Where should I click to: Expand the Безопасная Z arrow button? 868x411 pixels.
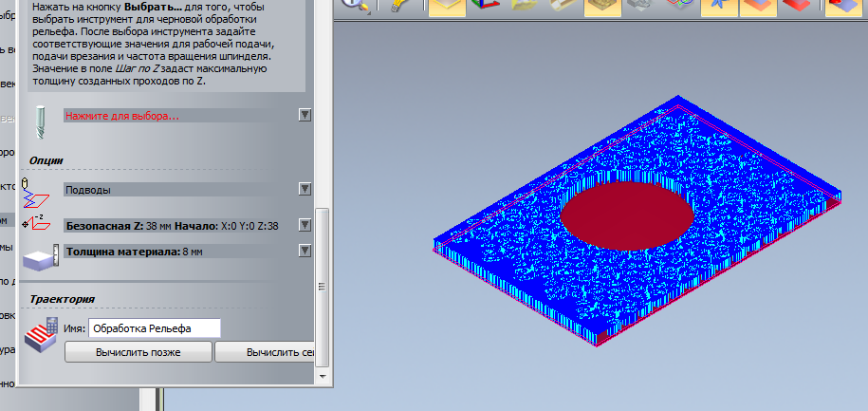point(305,225)
